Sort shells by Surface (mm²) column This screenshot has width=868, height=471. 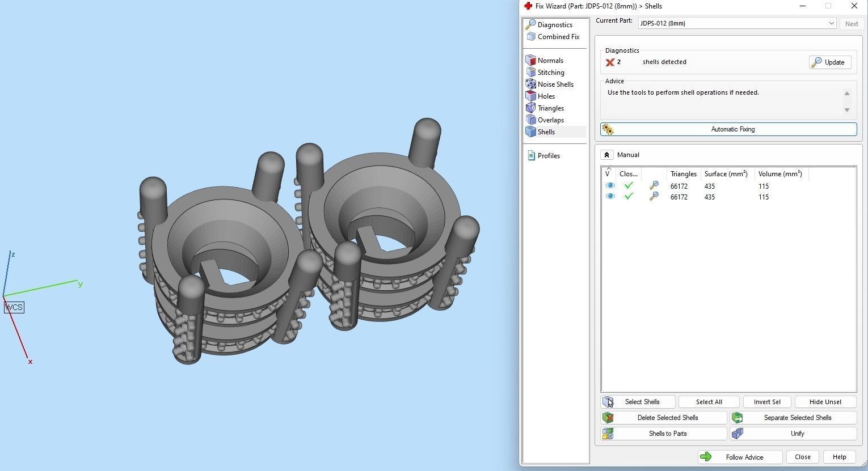(726, 173)
